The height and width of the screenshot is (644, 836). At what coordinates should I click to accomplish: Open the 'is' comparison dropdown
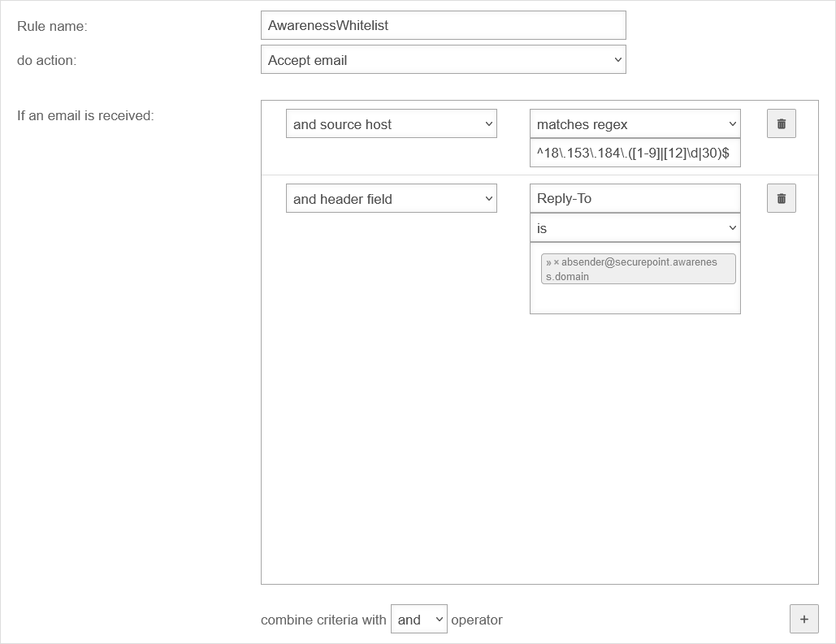(635, 228)
